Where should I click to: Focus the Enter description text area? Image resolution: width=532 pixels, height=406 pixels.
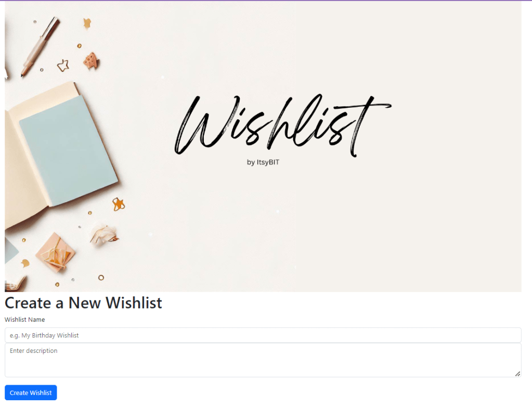click(263, 360)
